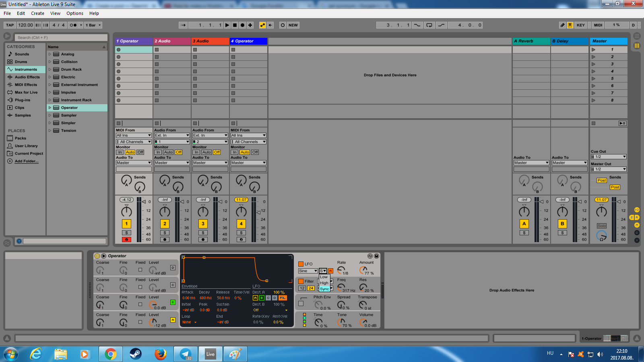Switch to Arrangement View selector

[637, 36]
